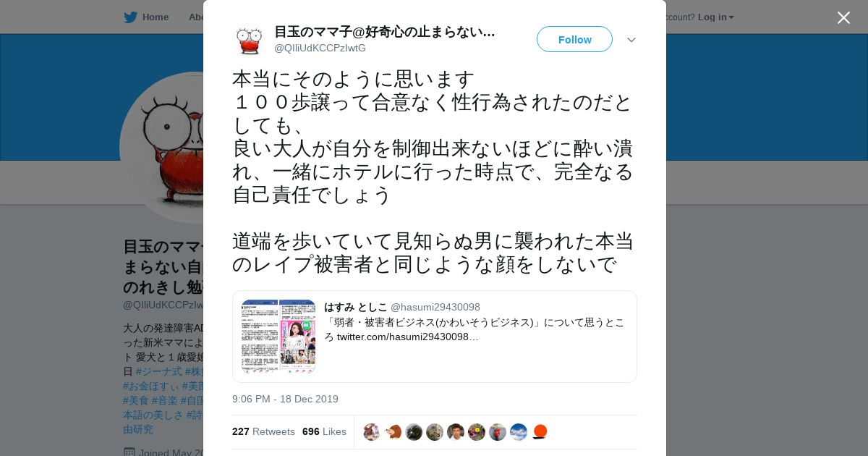
Task: Click the Twitter bird Home icon
Action: click(x=130, y=17)
